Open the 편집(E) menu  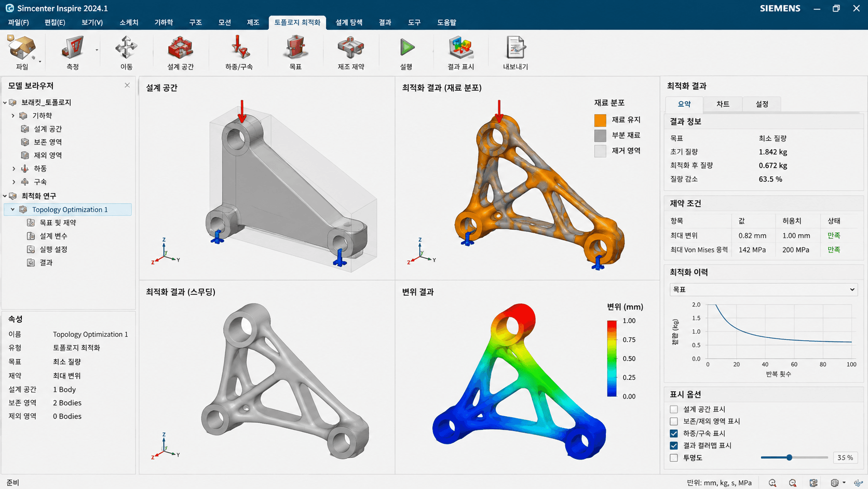pyautogui.click(x=55, y=22)
